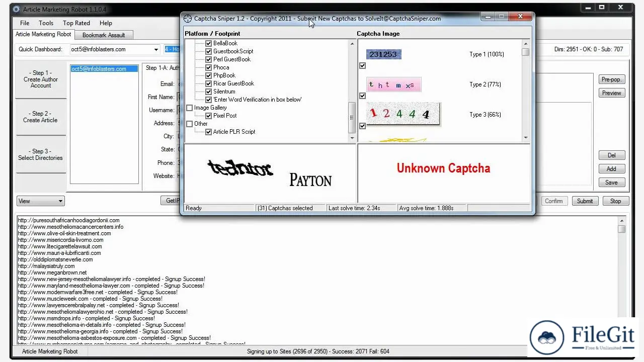The height and width of the screenshot is (362, 644).
Task: Select oct5@infoblasters.com in the account list
Action: (104, 69)
